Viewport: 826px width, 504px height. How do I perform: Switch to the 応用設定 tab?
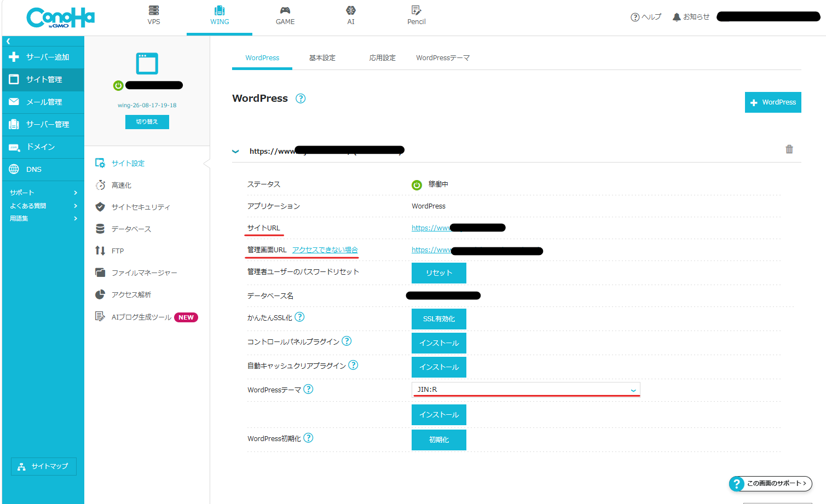pyautogui.click(x=382, y=58)
